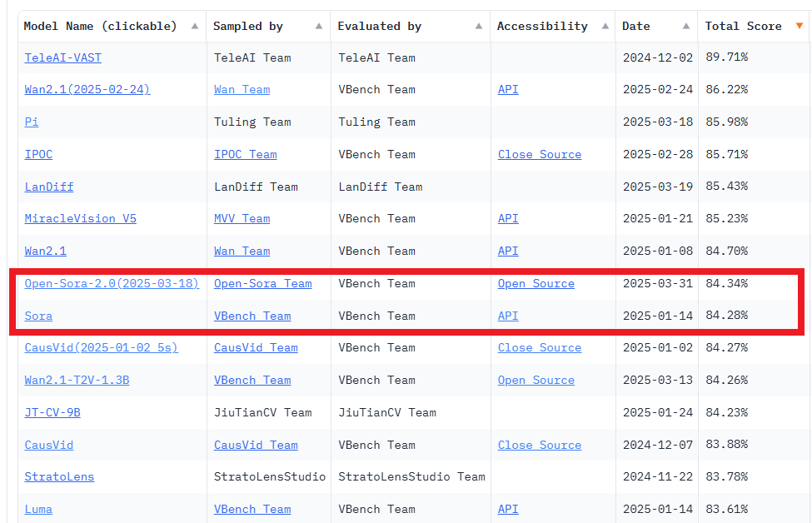Click Wan Team link in Wan2.1(2025-02-24) row
This screenshot has width=812, height=523.
coord(242,89)
